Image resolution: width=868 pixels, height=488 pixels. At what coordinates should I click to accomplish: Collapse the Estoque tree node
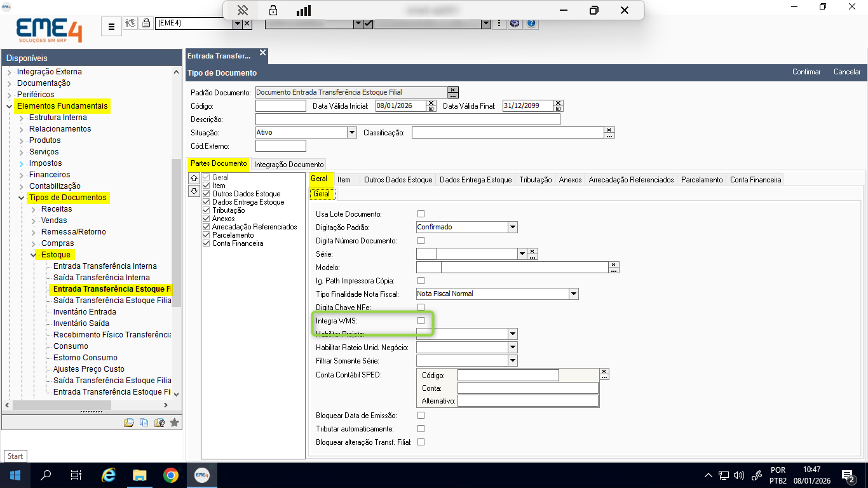tap(33, 255)
